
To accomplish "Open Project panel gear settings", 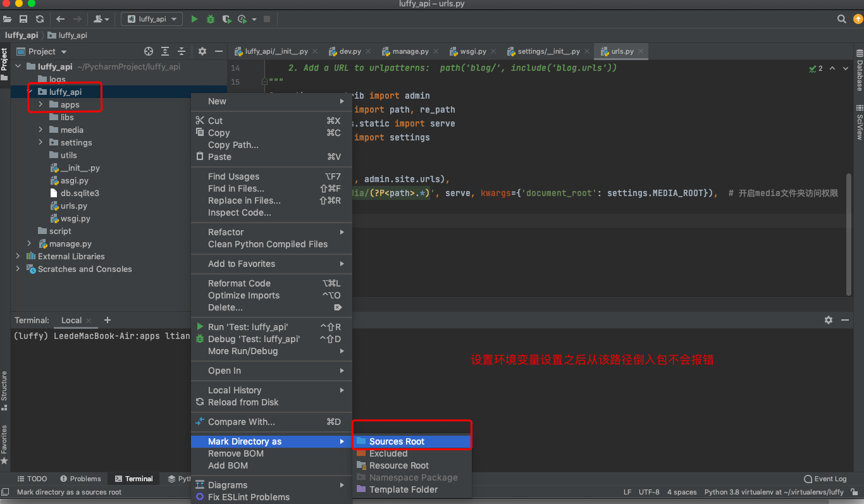I will [x=202, y=51].
